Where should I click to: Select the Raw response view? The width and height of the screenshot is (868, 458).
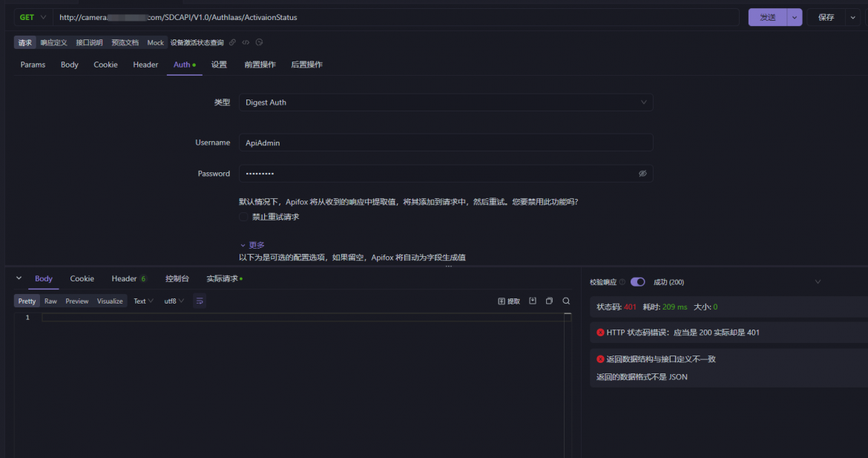pyautogui.click(x=50, y=301)
